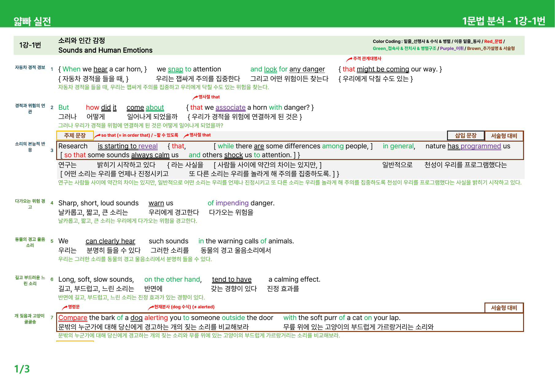Click the Korean text '우리에게 경고한다'
Image resolution: width=555 pixels, height=392 pixels.
174,212
